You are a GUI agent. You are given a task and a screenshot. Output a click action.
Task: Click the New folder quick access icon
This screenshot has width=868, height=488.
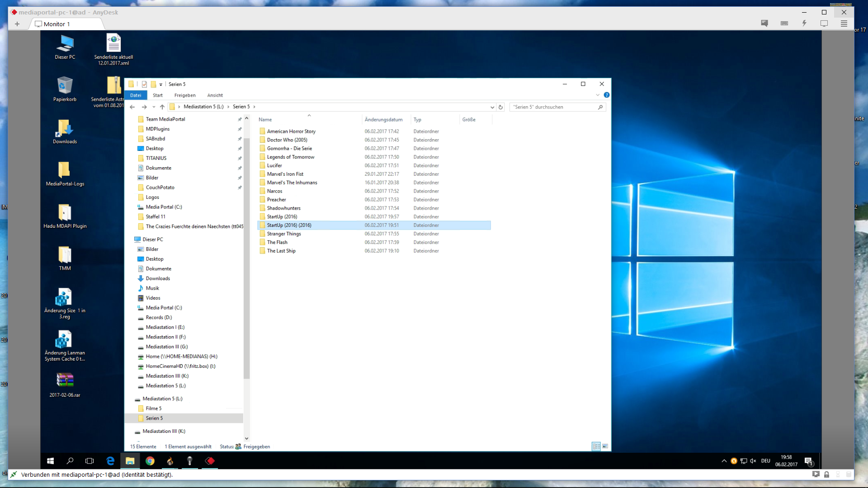pos(153,84)
